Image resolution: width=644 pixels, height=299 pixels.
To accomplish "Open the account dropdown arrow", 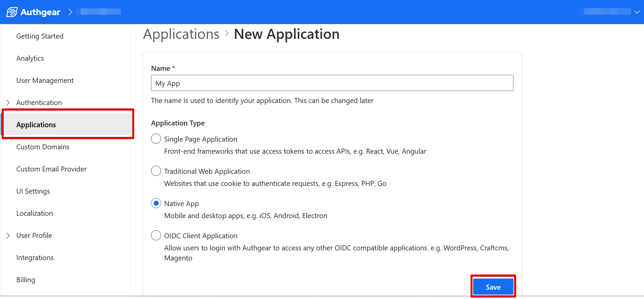I will [x=637, y=12].
